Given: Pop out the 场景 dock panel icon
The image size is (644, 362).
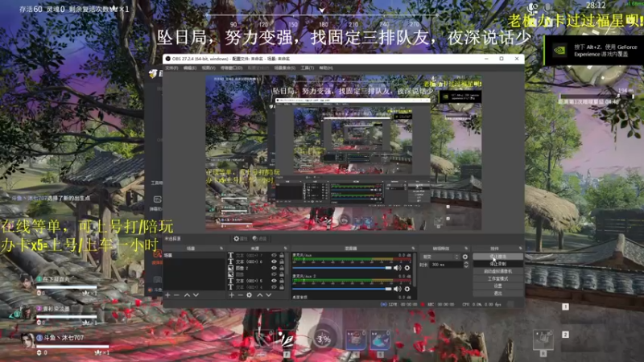Looking at the screenshot, I should pyautogui.click(x=221, y=249).
